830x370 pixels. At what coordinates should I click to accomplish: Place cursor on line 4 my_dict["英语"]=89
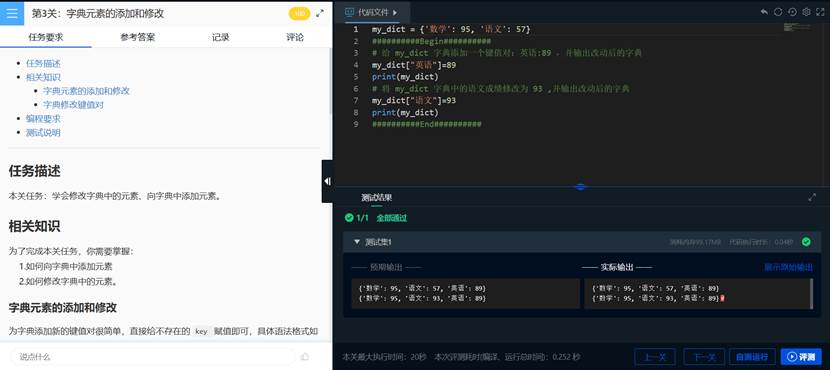point(414,65)
